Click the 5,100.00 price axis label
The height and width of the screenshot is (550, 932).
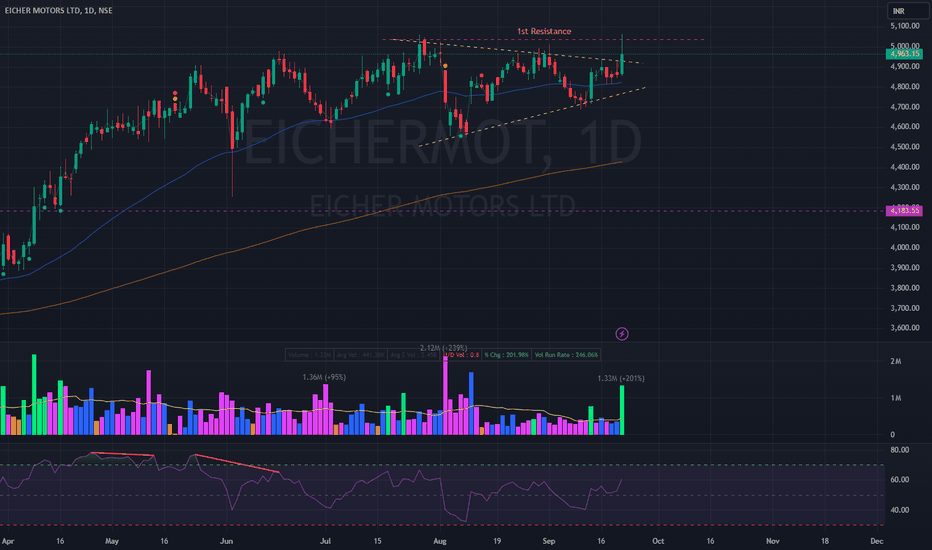(905, 26)
